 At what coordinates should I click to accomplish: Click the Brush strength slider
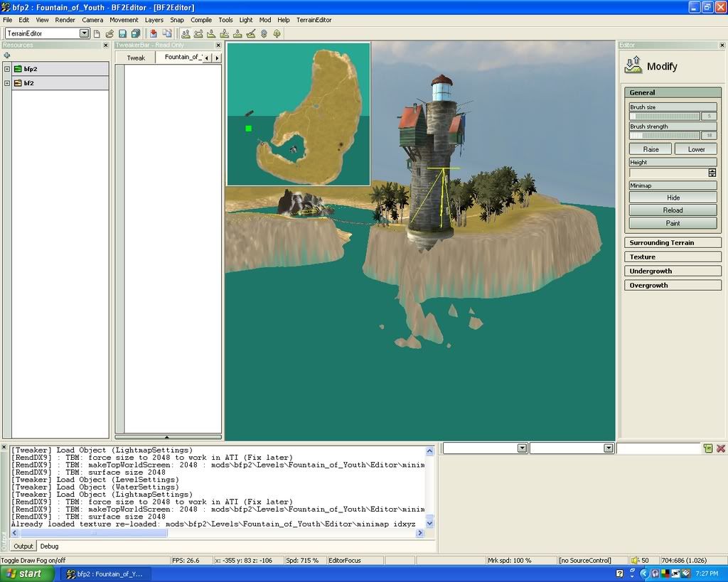[x=665, y=135]
